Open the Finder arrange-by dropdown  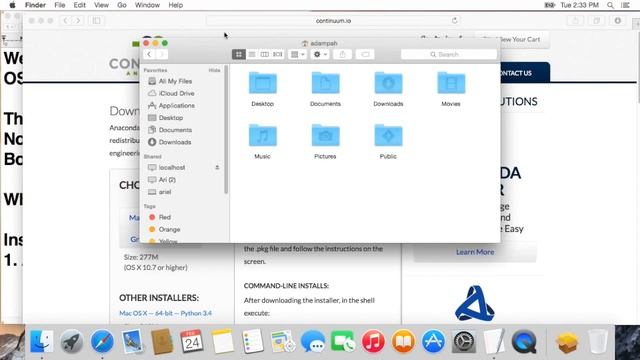(x=297, y=54)
